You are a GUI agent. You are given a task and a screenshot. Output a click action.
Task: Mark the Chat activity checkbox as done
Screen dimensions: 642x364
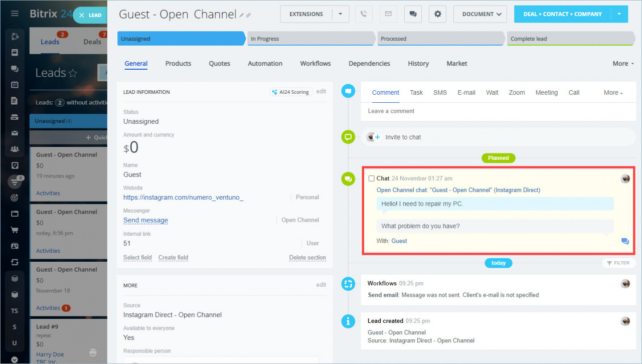click(371, 178)
